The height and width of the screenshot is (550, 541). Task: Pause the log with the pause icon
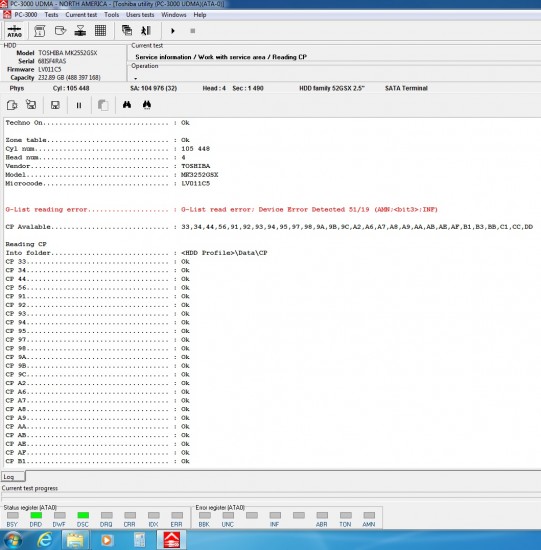click(x=79, y=105)
